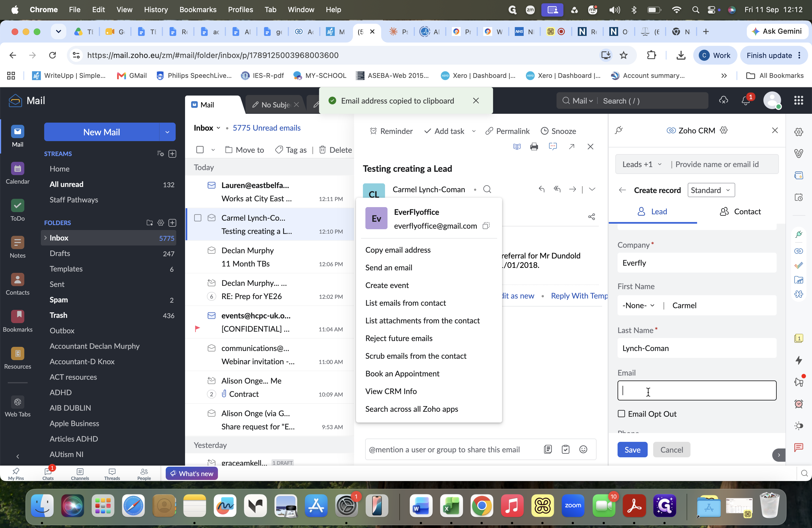Open Contacts in the left sidebar

[17, 284]
